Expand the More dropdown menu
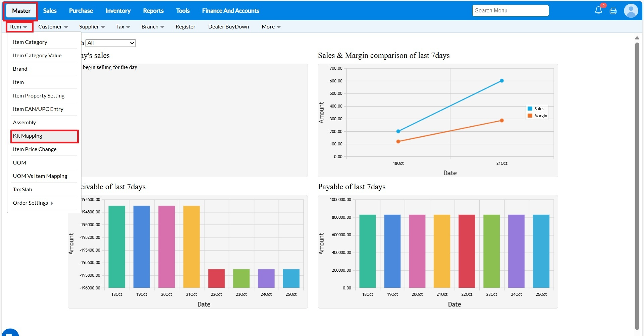The height and width of the screenshot is (336, 644). point(271,27)
